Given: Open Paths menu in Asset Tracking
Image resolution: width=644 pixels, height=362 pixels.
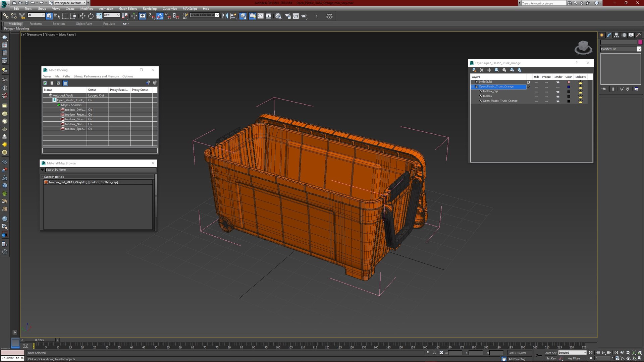Looking at the screenshot, I should pyautogui.click(x=66, y=76).
